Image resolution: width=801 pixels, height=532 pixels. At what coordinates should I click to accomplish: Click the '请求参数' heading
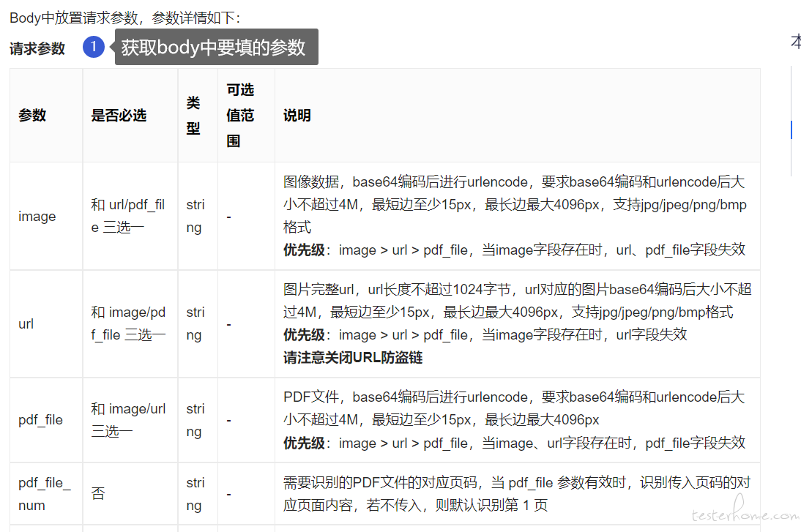coord(37,48)
